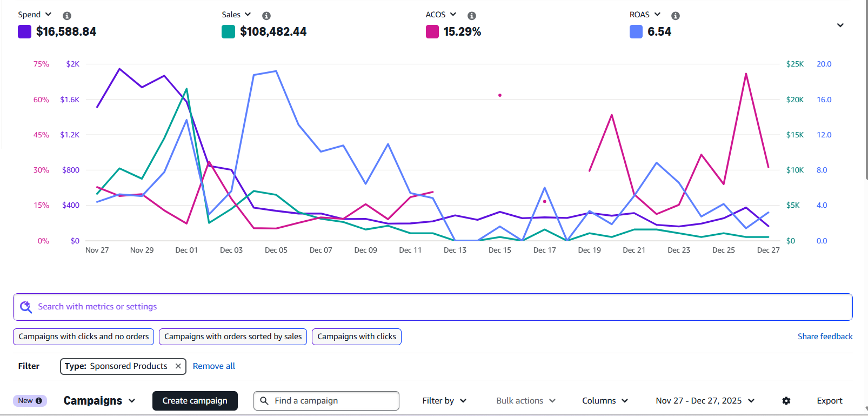Click the search sparkle icon in metrics bar
This screenshot has height=416, width=868.
pyautogui.click(x=25, y=307)
